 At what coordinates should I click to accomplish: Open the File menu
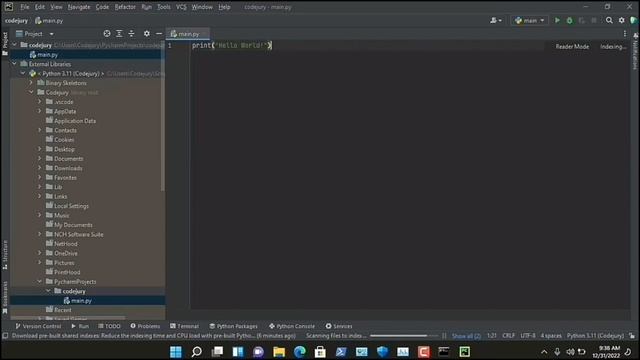tap(25, 7)
